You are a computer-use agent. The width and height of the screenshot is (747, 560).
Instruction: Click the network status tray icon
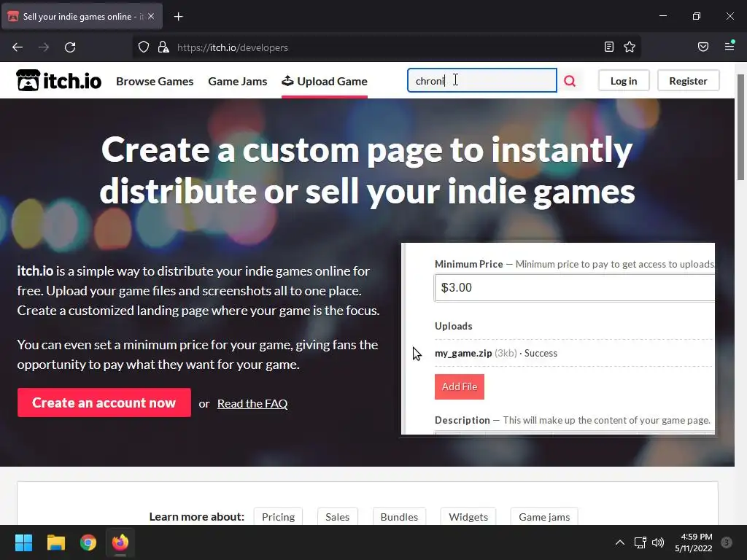(x=640, y=542)
